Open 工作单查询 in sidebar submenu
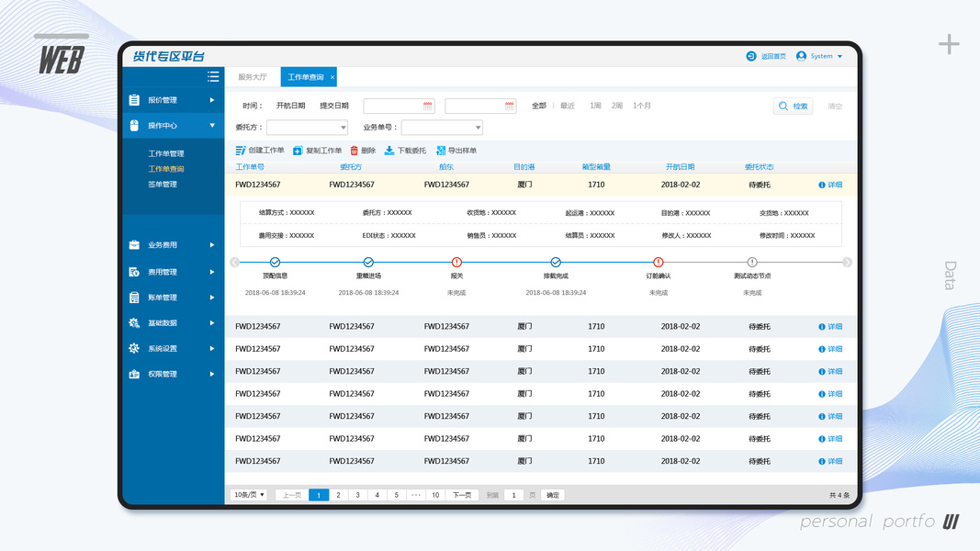Image resolution: width=980 pixels, height=551 pixels. pos(166,169)
